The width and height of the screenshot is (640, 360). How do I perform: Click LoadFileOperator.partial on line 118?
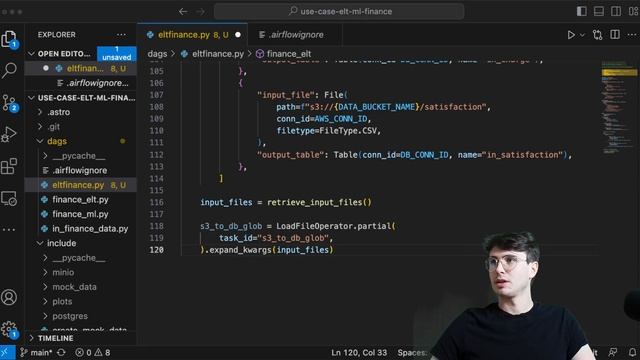tap(334, 226)
